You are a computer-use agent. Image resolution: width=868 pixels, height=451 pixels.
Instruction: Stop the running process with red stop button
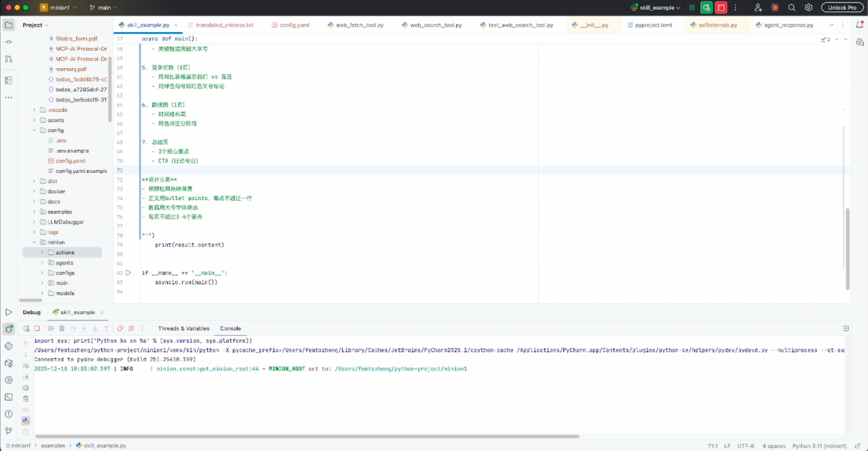(721, 7)
